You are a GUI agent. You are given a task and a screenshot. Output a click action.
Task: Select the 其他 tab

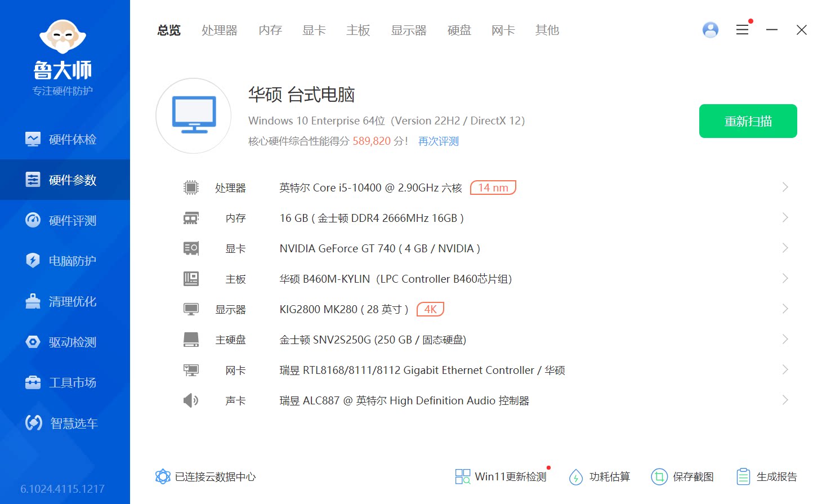(547, 30)
